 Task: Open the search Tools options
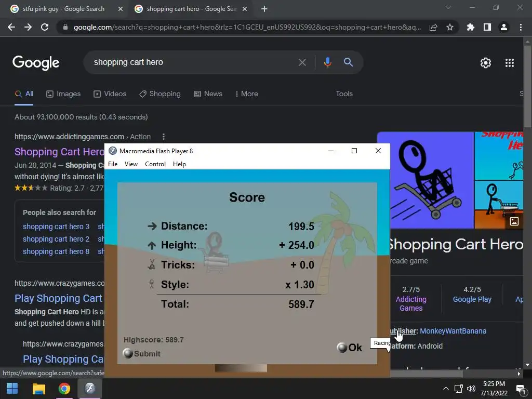[x=344, y=94]
